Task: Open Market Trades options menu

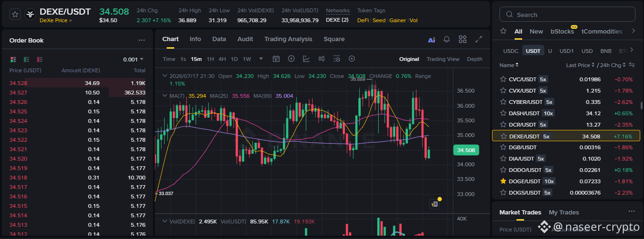Action: pos(631,212)
